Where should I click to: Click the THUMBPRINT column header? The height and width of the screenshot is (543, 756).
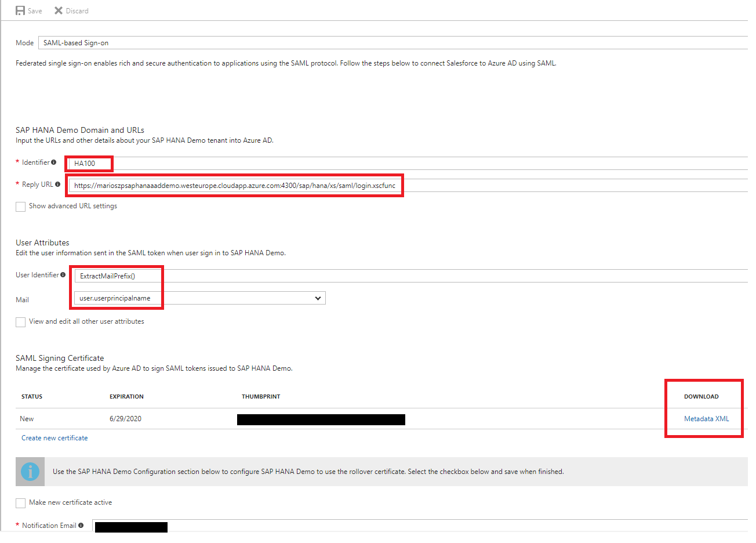261,397
